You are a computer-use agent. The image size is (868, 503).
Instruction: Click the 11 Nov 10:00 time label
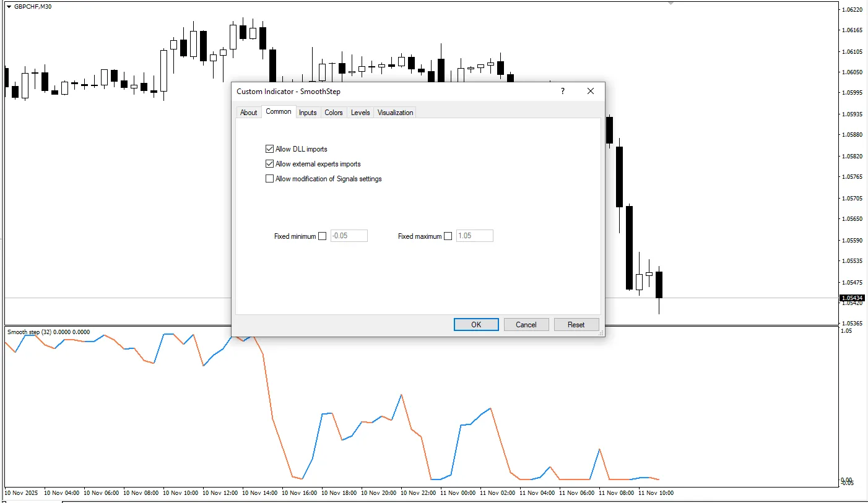pos(656,493)
